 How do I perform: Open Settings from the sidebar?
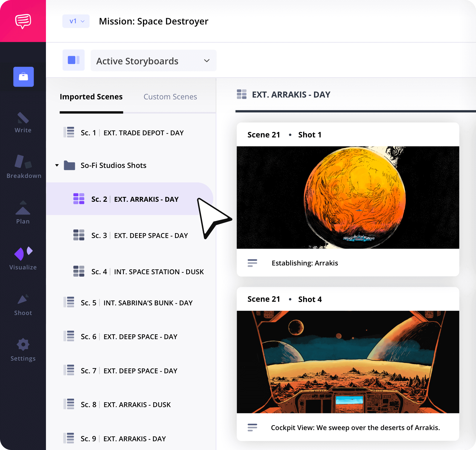(x=23, y=350)
